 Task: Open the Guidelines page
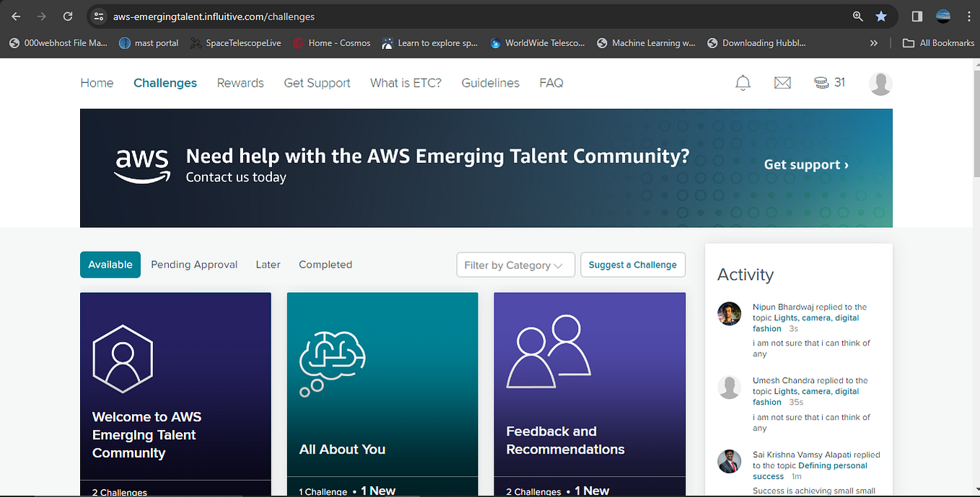(491, 83)
